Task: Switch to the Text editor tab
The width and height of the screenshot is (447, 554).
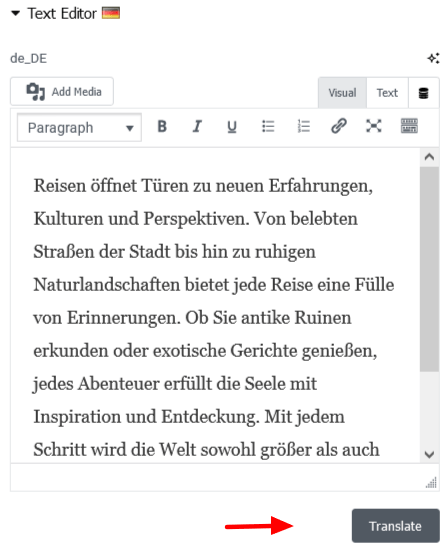Action: click(387, 93)
